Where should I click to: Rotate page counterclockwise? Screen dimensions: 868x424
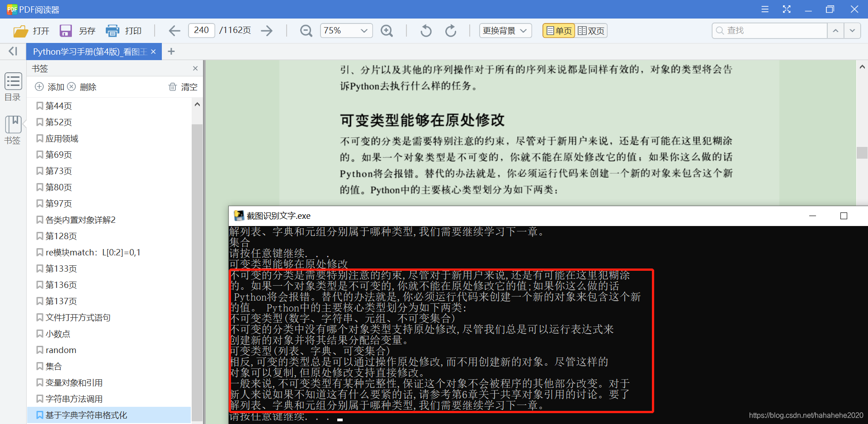coord(426,31)
